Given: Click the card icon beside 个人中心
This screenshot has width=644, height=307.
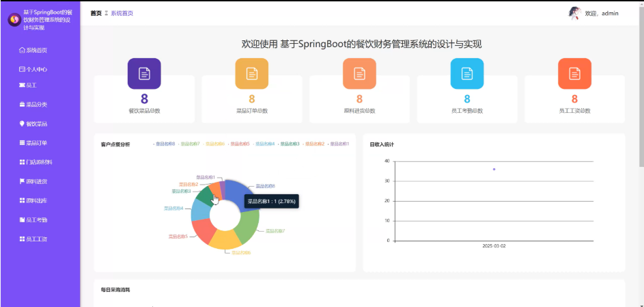Looking at the screenshot, I should 22,70.
